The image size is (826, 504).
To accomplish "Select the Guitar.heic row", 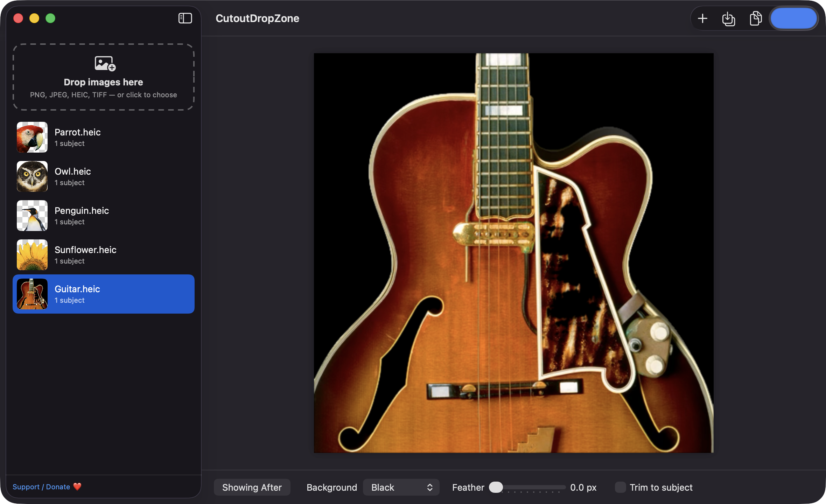I will point(104,294).
